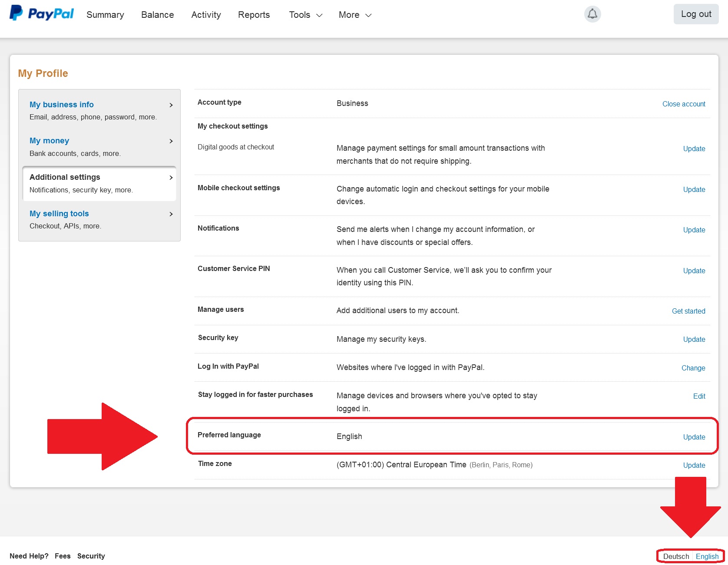728x565 pixels.
Task: Click 'Checkout, APIs, more.' text
Action: click(65, 226)
